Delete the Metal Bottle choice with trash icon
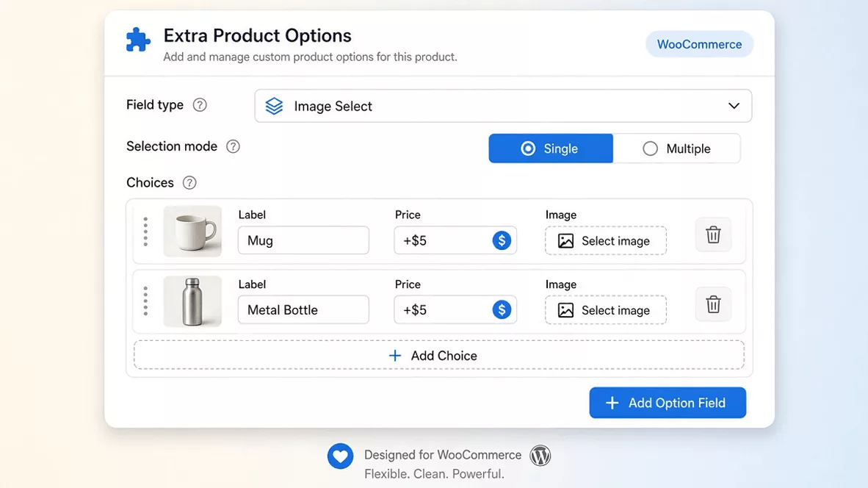 713,304
